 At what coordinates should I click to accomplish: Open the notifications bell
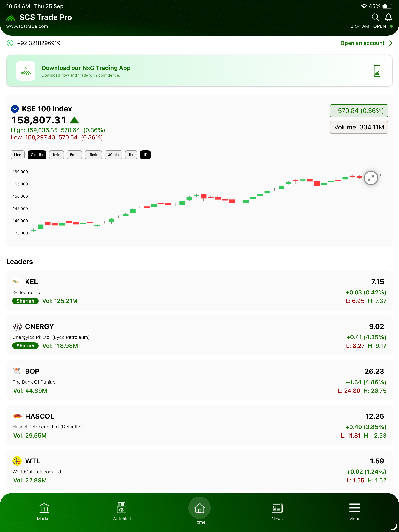388,17
